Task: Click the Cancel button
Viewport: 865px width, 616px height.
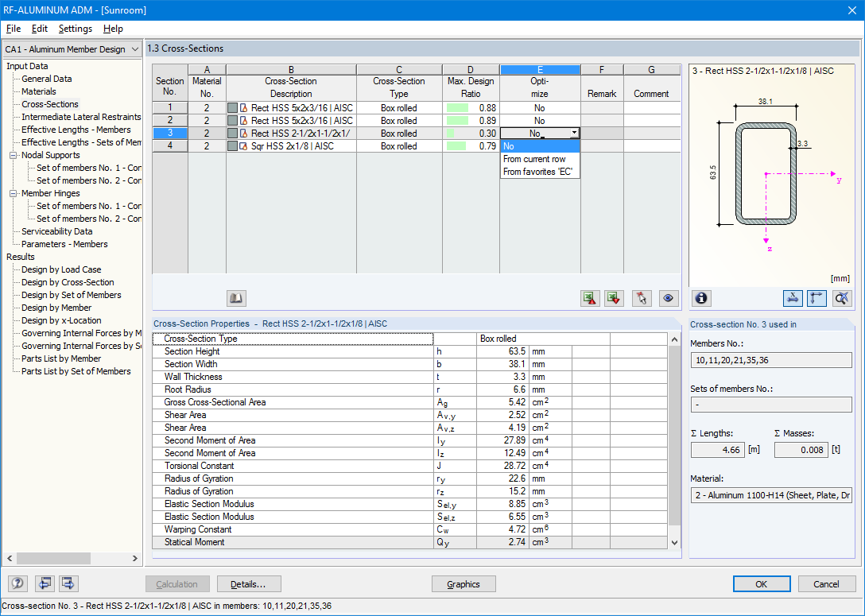Action: [826, 584]
